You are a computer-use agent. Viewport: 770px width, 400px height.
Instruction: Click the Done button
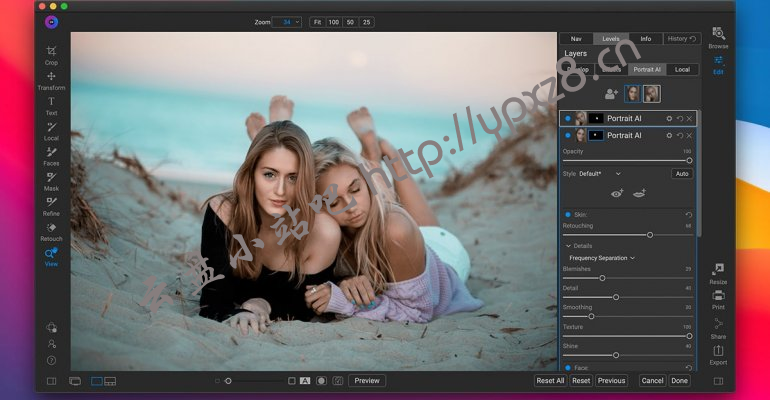point(680,381)
